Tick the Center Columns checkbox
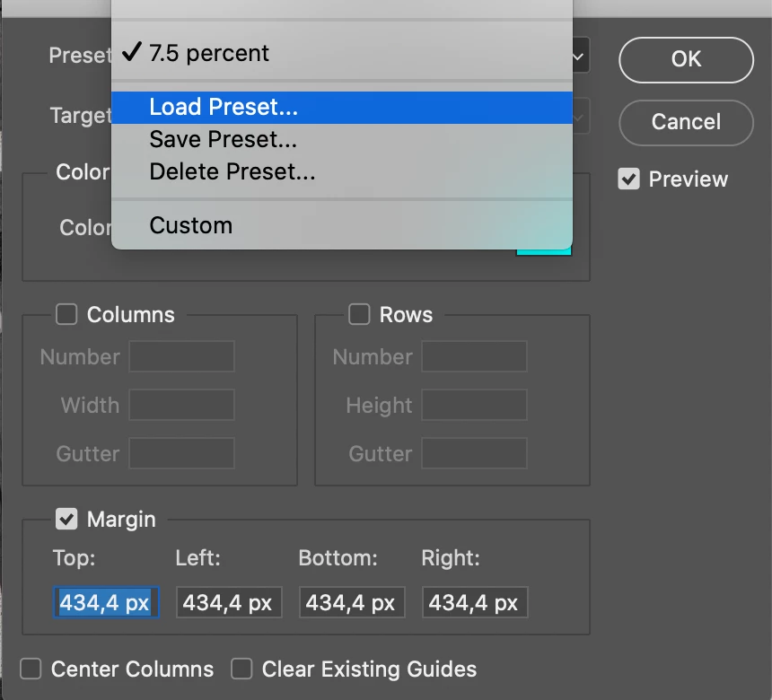 tap(31, 669)
